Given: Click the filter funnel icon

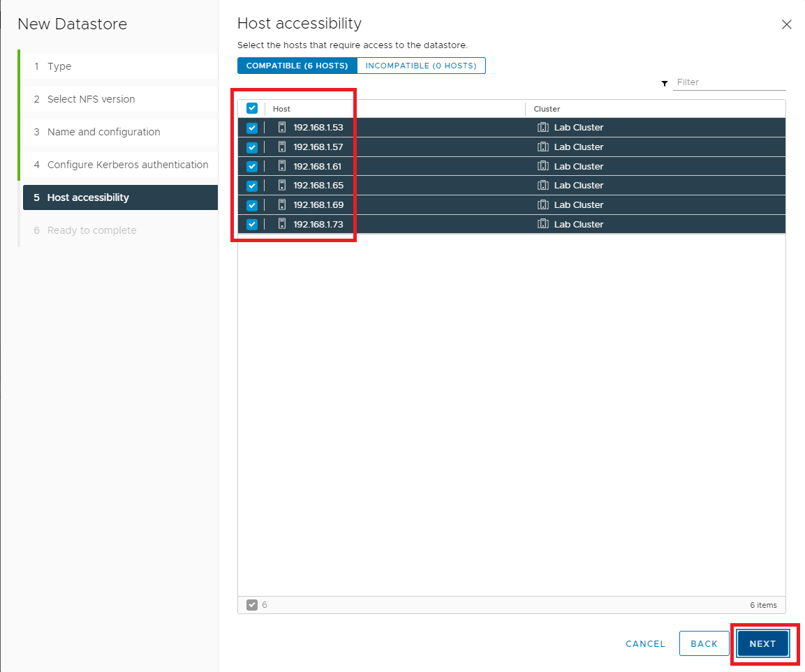Looking at the screenshot, I should (665, 83).
